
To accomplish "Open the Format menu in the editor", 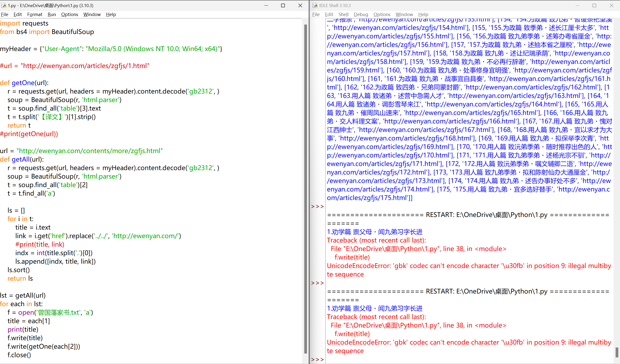I will (x=35, y=14).
